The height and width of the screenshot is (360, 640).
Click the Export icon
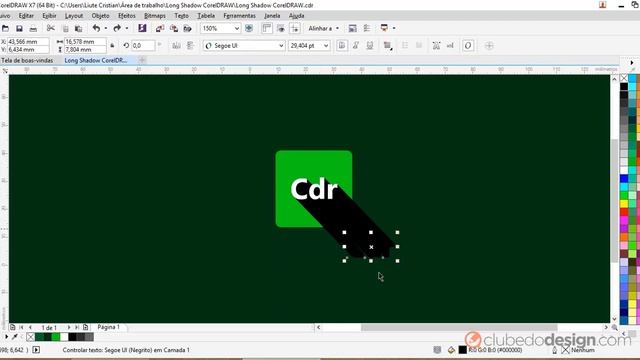[x=174, y=28]
